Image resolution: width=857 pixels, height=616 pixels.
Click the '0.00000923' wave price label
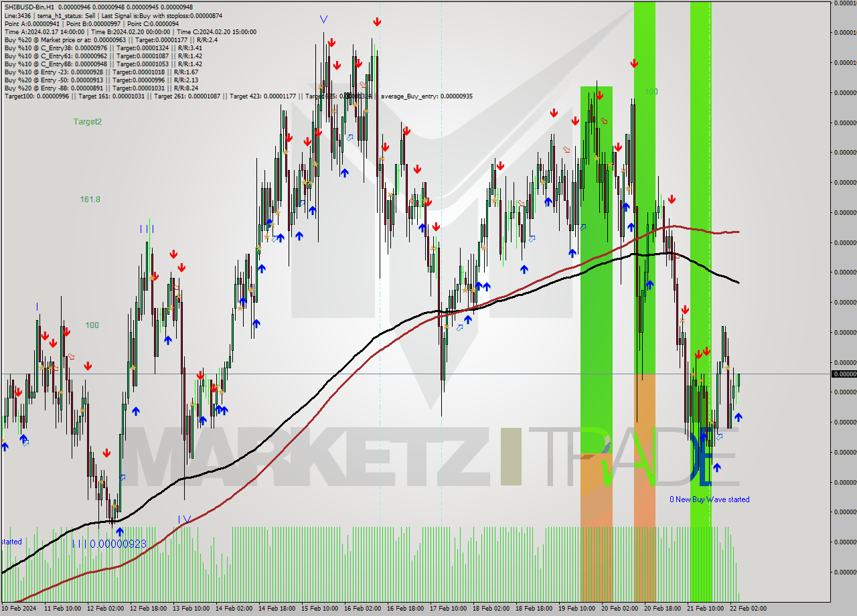pos(118,544)
